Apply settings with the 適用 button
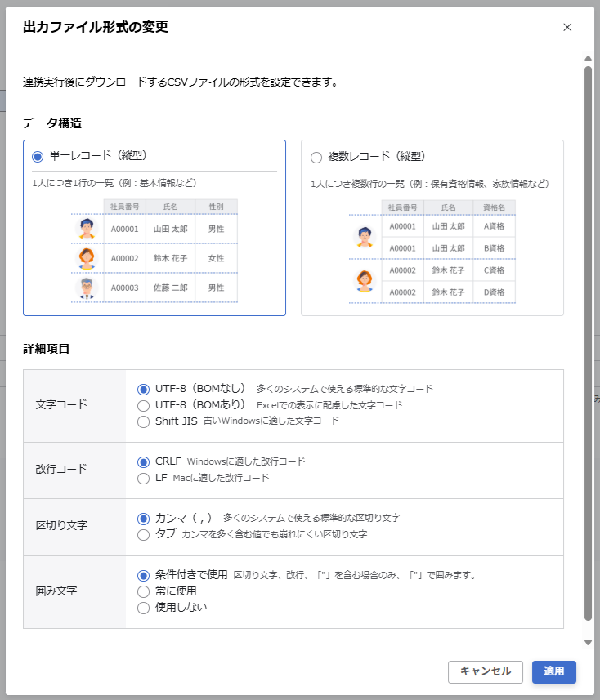 coord(553,671)
